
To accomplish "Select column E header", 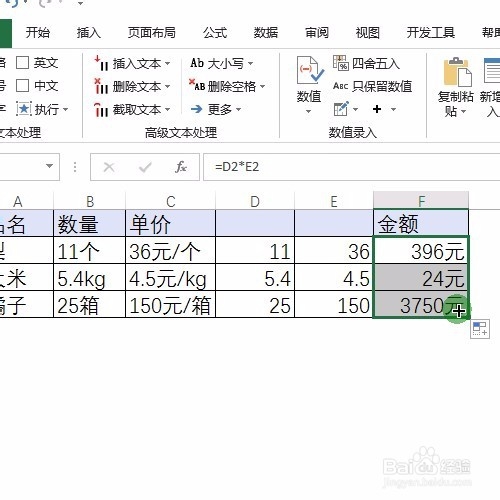I will pos(334,201).
